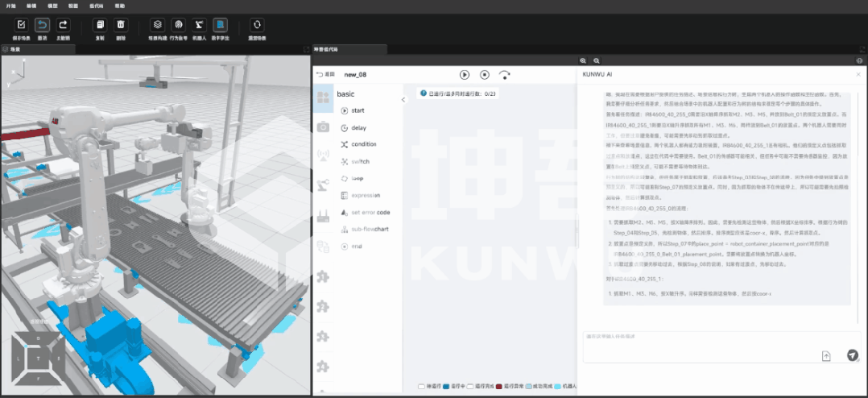Click the redo arrow toolbar icon
868x398 pixels.
(x=63, y=25)
